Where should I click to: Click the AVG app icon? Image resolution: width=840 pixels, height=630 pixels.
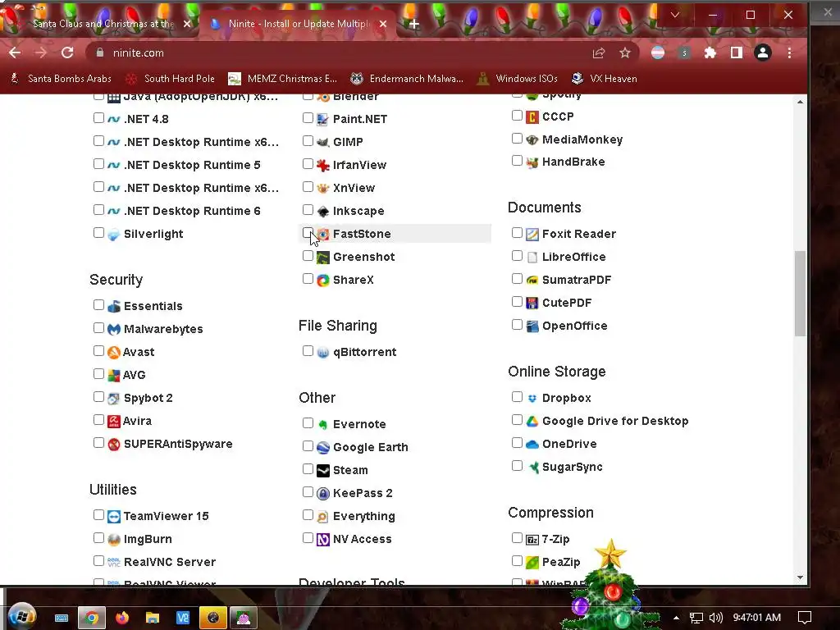click(x=113, y=375)
